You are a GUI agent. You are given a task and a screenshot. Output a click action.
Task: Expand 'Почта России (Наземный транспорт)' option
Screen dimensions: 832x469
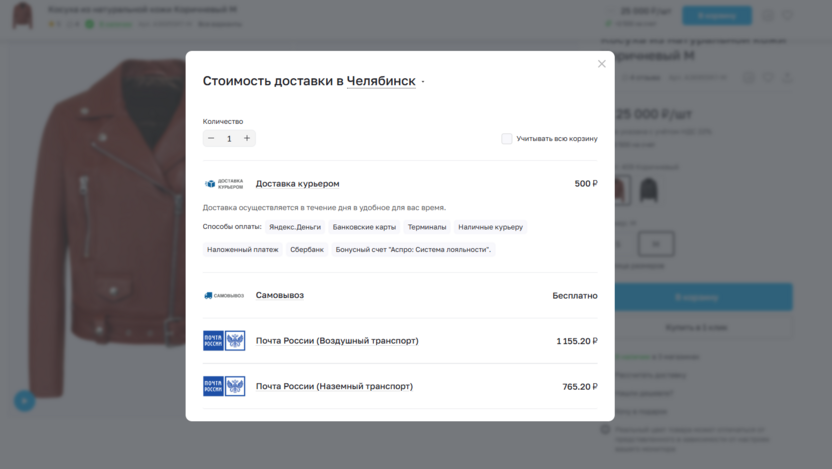point(334,386)
